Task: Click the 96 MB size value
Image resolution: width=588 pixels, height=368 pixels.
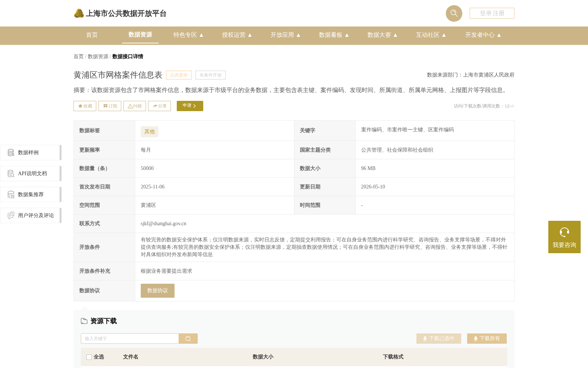Action: [368, 168]
